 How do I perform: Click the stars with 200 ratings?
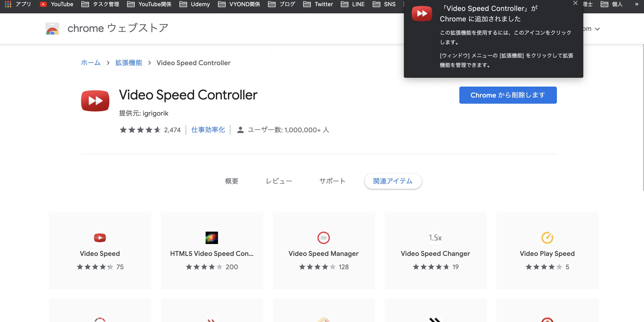point(204,267)
